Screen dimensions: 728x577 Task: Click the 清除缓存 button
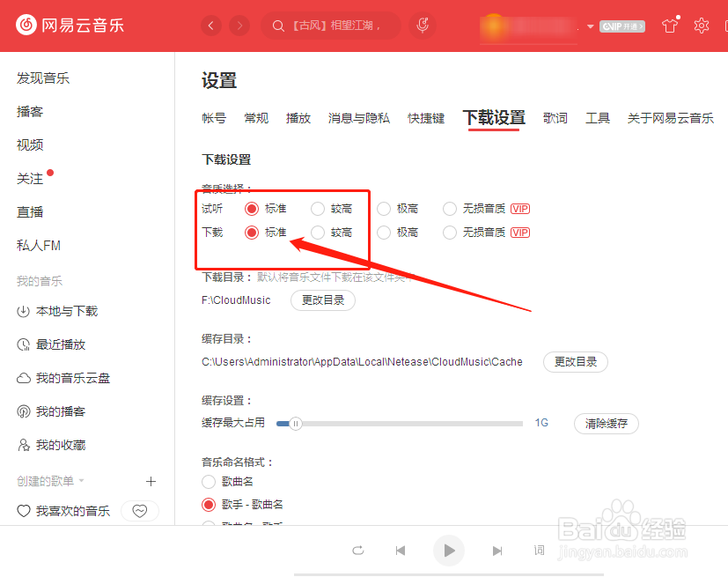(607, 424)
